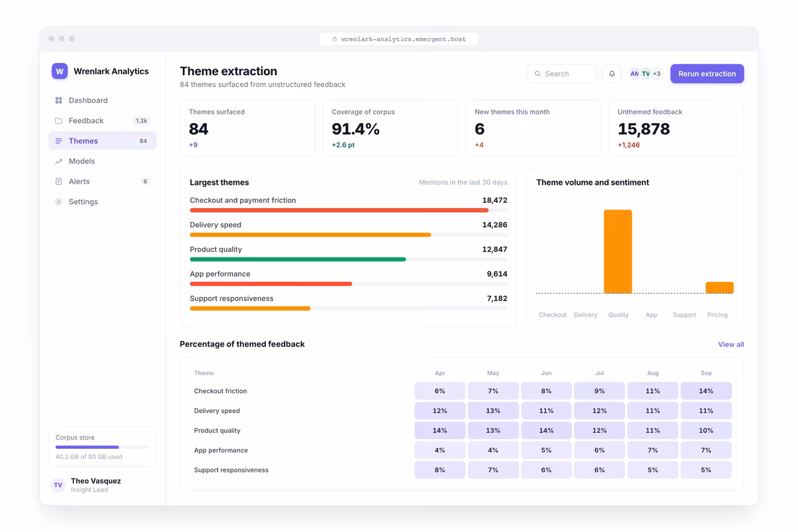Image resolution: width=798 pixels, height=532 pixels.
Task: Click the tall Quality chart bar
Action: tap(618, 251)
